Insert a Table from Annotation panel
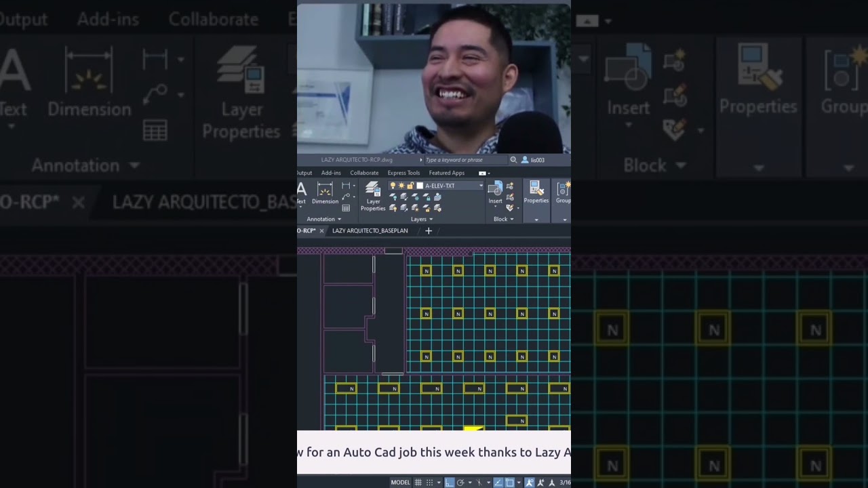The image size is (868, 488). click(346, 208)
